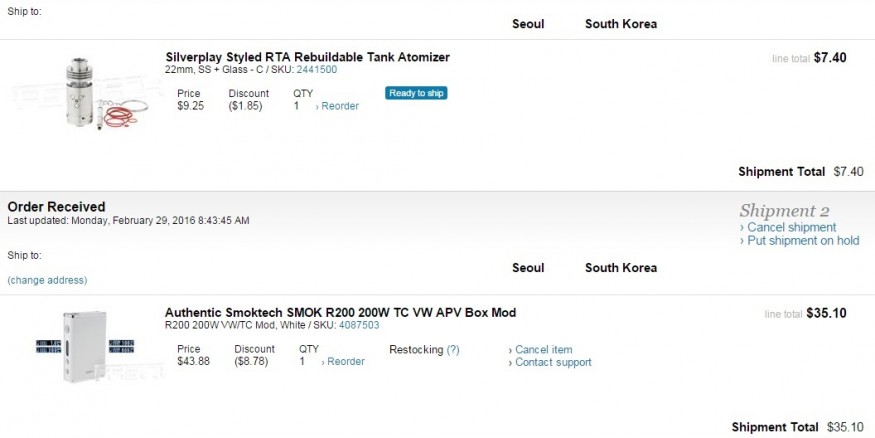Click the Shipment 2 heading
The width and height of the screenshot is (875, 438).
pos(784,211)
